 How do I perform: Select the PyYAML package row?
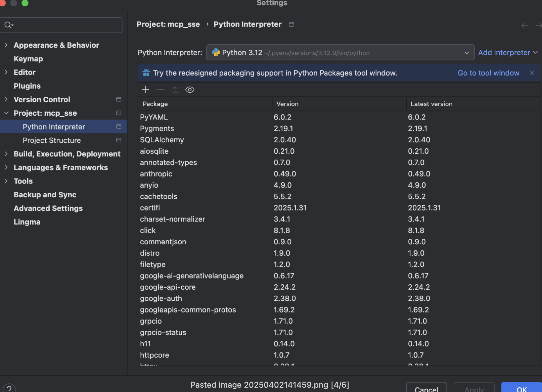point(339,117)
